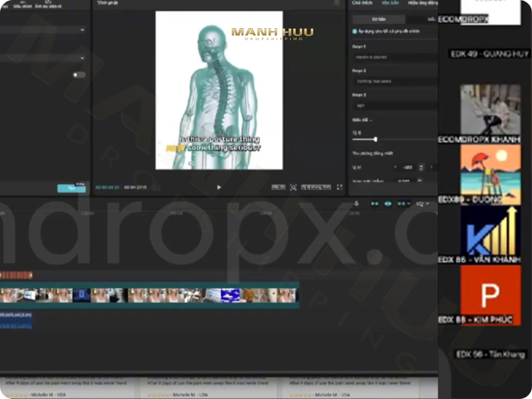This screenshot has width=532, height=399.
Task: Open fullscreen preview mode
Action: [x=339, y=187]
